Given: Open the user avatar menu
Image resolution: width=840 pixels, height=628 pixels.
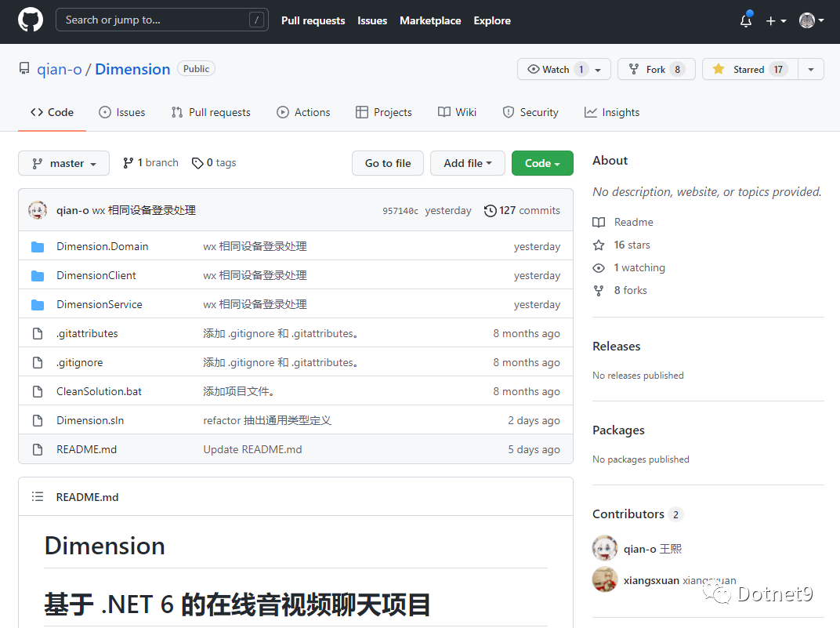Looking at the screenshot, I should [811, 20].
